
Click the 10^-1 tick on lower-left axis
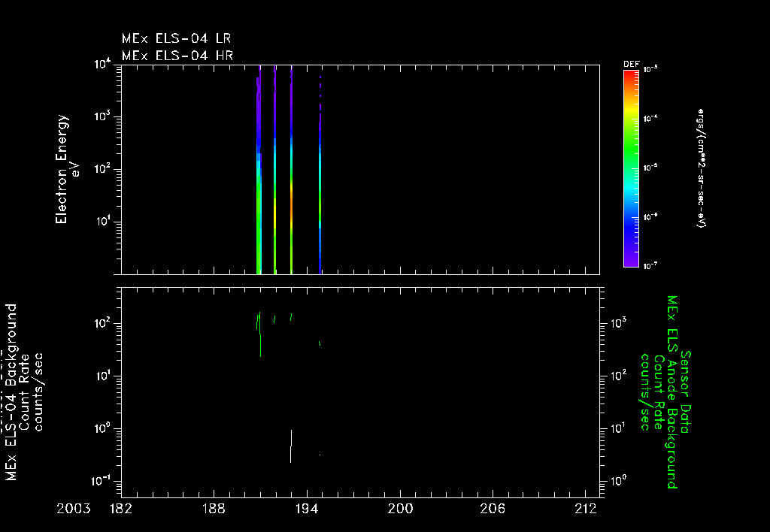(x=102, y=482)
